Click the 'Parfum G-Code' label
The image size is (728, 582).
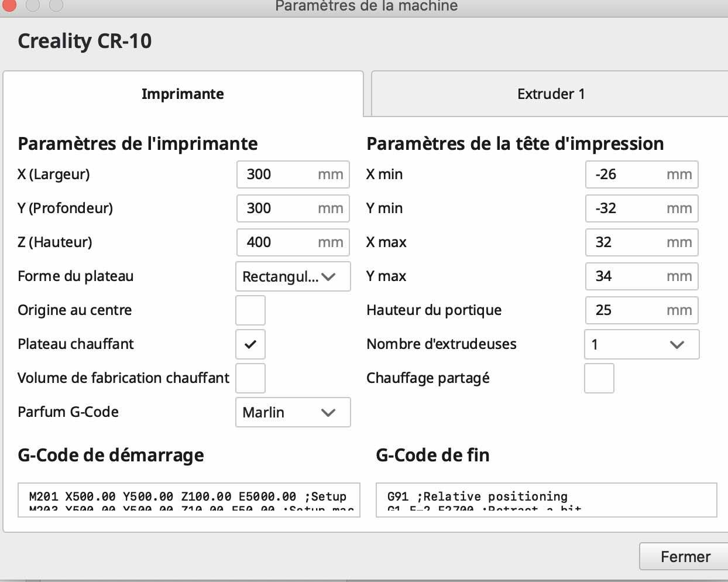click(x=68, y=412)
